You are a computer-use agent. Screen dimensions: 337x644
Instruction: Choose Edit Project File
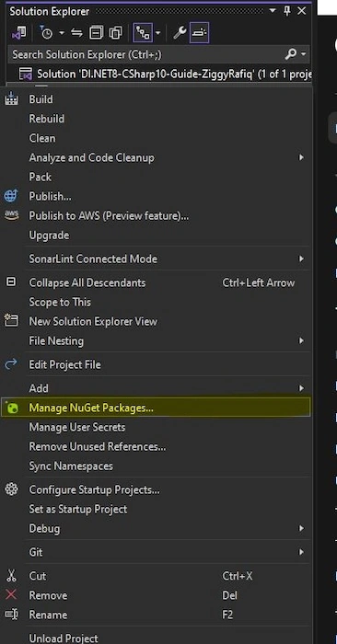pyautogui.click(x=64, y=364)
